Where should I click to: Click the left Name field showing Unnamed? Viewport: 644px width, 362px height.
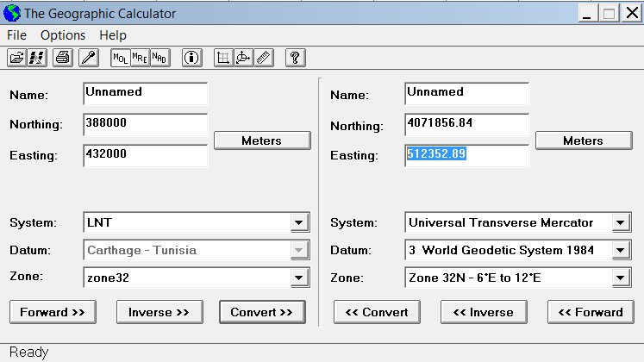pos(146,94)
